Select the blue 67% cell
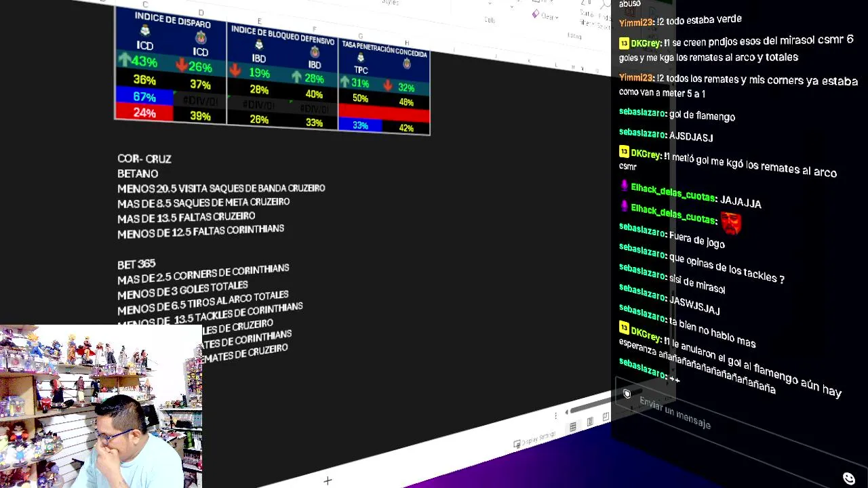 coord(144,96)
